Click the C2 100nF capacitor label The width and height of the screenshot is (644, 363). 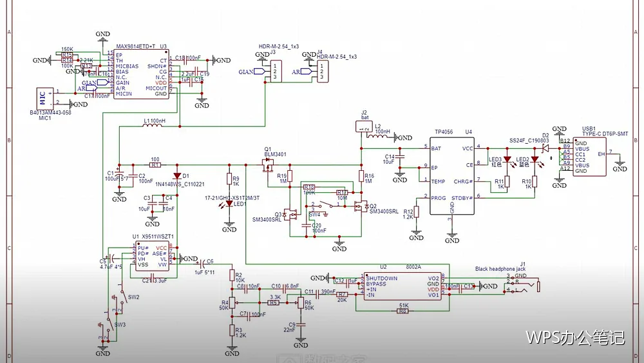click(146, 178)
